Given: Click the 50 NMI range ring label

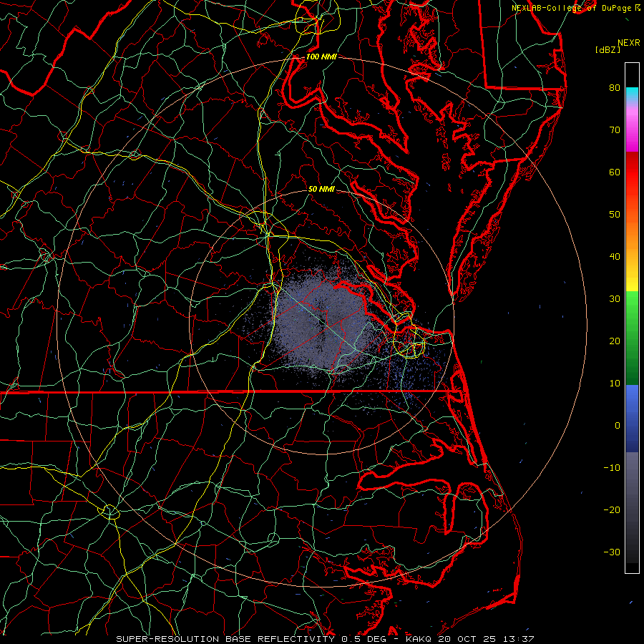Looking at the screenshot, I should tap(321, 190).
